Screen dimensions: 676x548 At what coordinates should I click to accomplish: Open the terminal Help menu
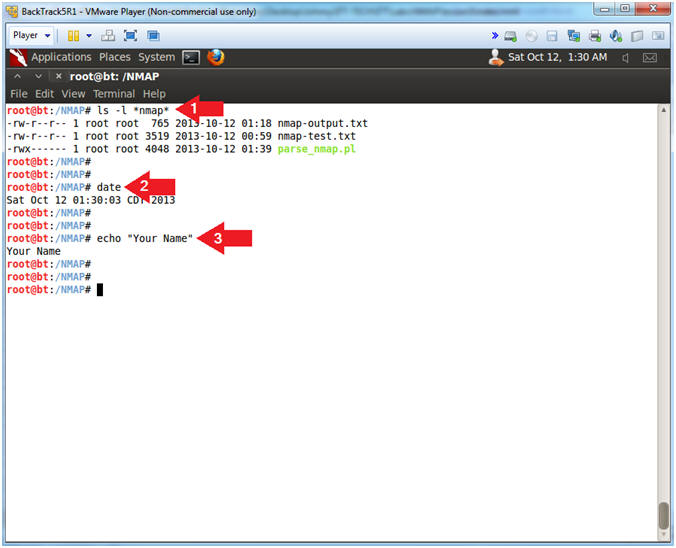[154, 94]
